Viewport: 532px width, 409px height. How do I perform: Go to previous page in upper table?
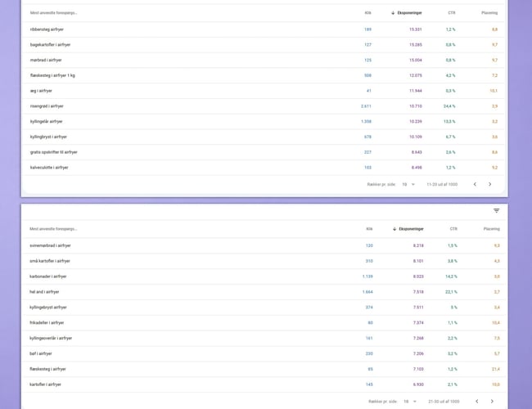tap(475, 184)
